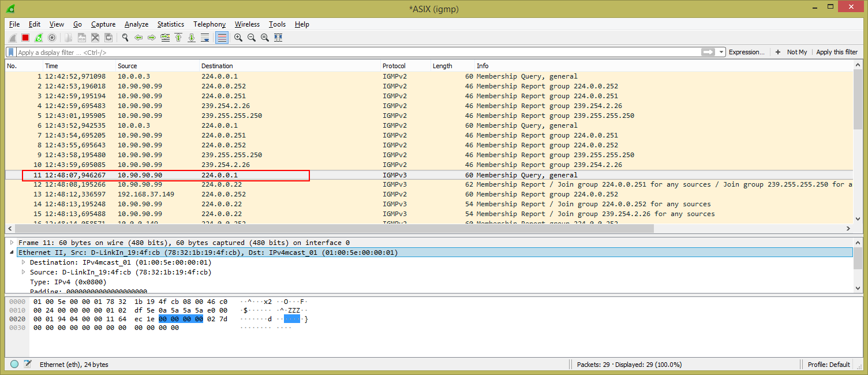Expand the Destination IPv4mcast_01 field

(x=24, y=262)
